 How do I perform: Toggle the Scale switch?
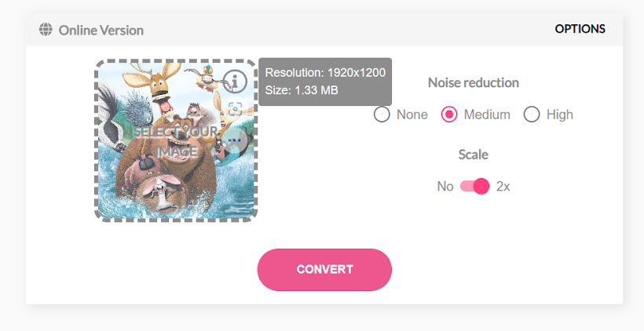coord(475,187)
